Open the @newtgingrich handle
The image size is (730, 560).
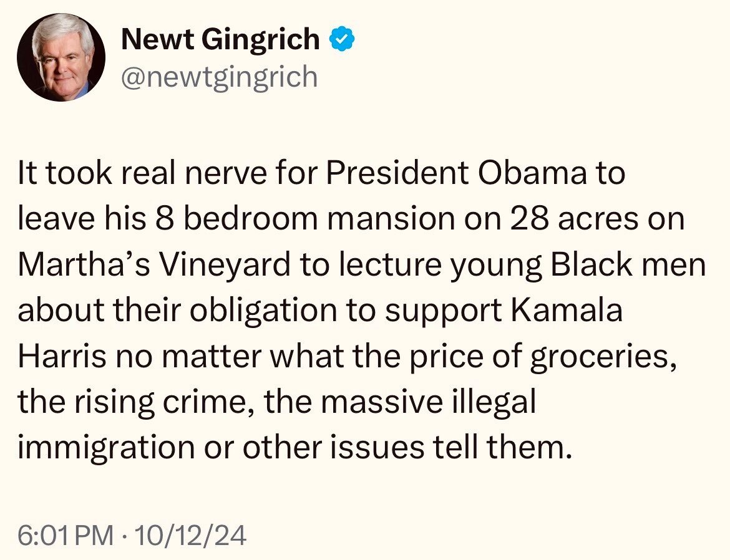coord(218,77)
